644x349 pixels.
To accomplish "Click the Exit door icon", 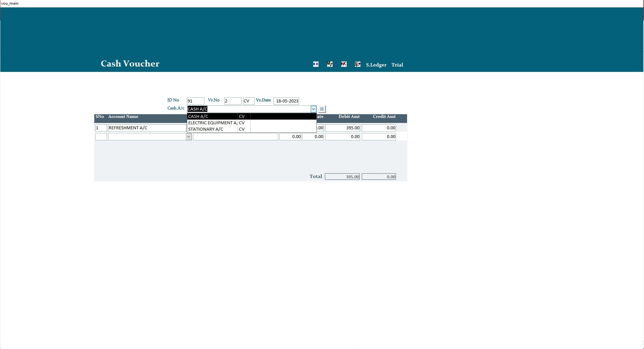I will (x=358, y=64).
